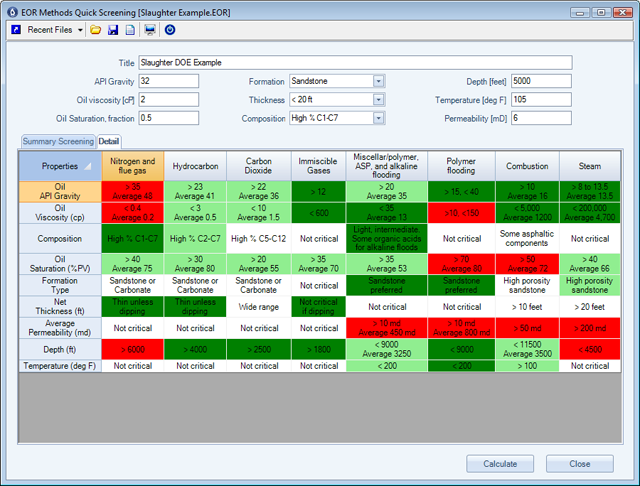The height and width of the screenshot is (486, 640).
Task: Click the red '> 6000' depth cell
Action: 133,349
